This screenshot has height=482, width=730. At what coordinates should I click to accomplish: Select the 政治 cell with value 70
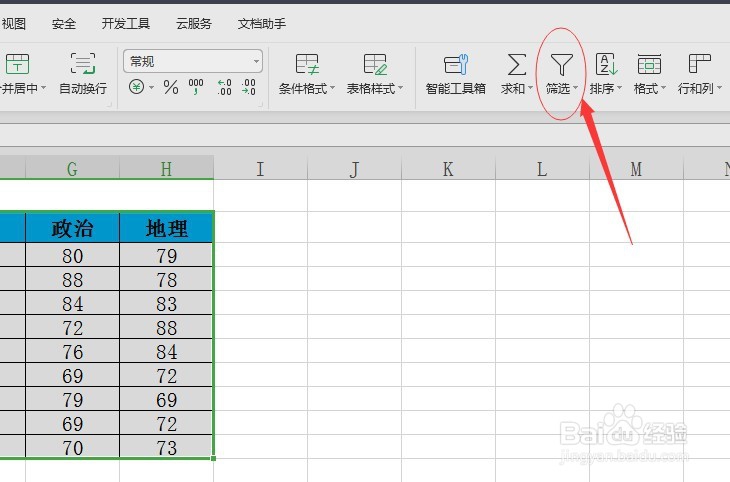coord(72,447)
